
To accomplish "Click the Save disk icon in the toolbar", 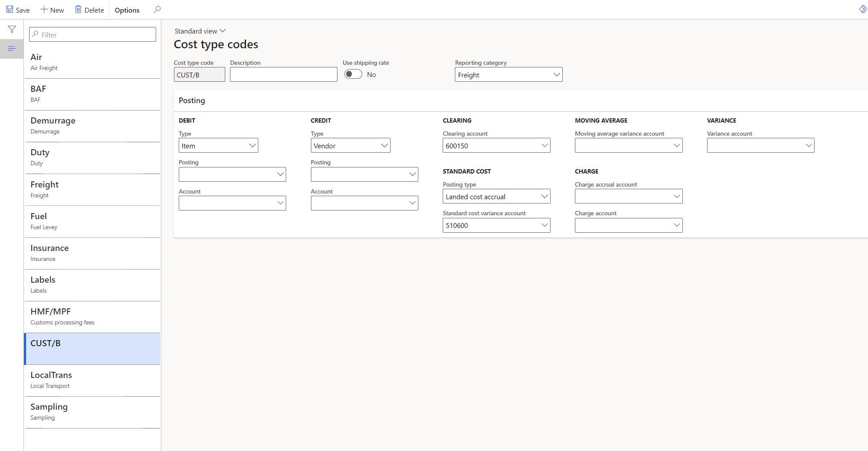I will click(9, 9).
